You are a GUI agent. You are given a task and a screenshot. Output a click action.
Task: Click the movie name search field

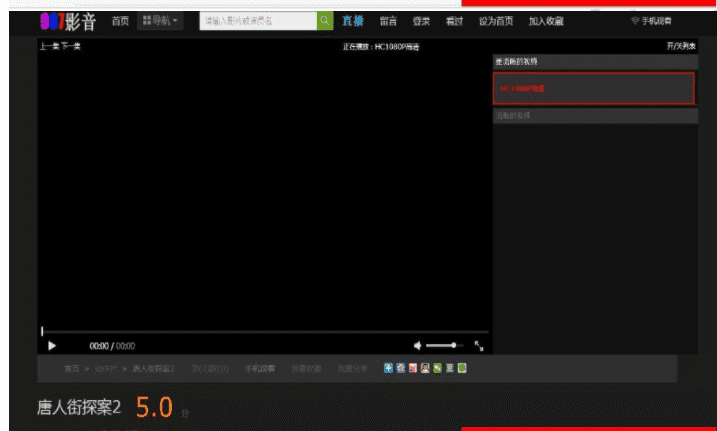pos(257,20)
